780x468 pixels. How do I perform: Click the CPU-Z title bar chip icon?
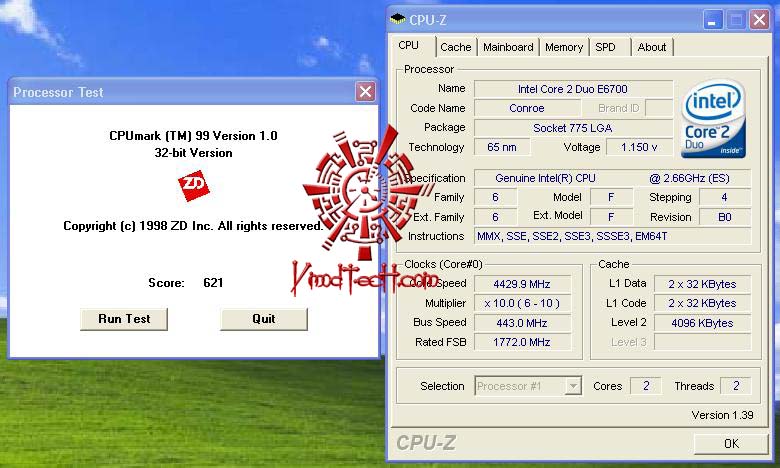tap(397, 19)
